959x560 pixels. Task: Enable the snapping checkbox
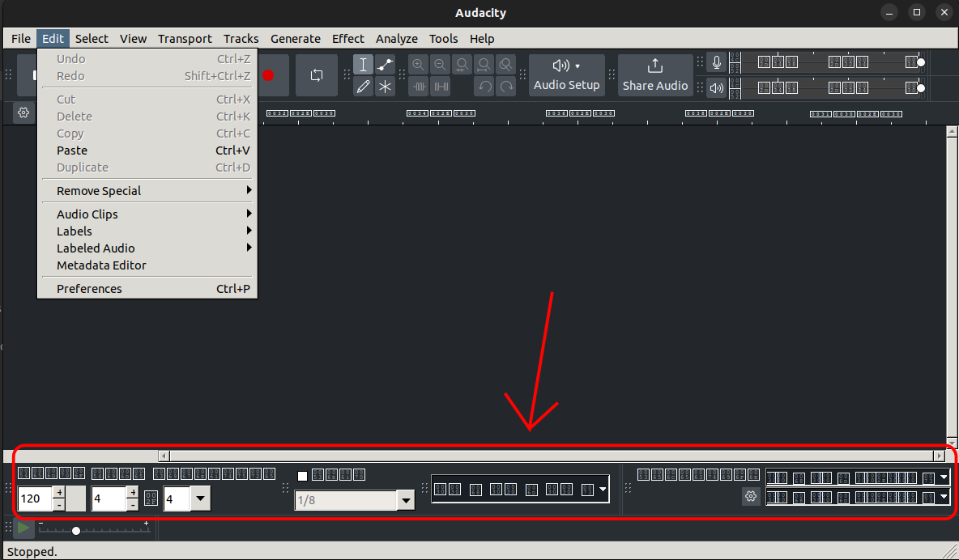pyautogui.click(x=302, y=476)
